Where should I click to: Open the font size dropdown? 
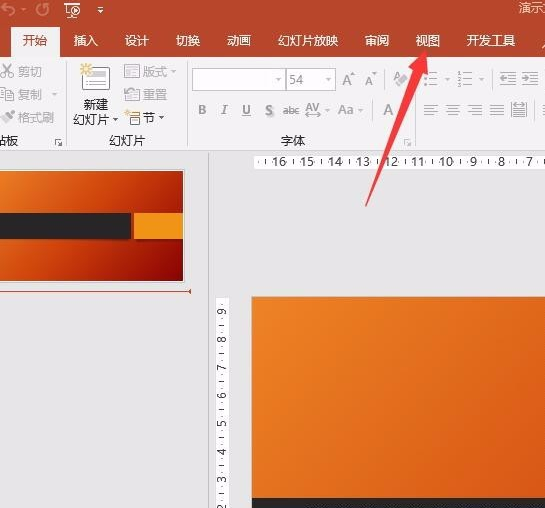[328, 80]
